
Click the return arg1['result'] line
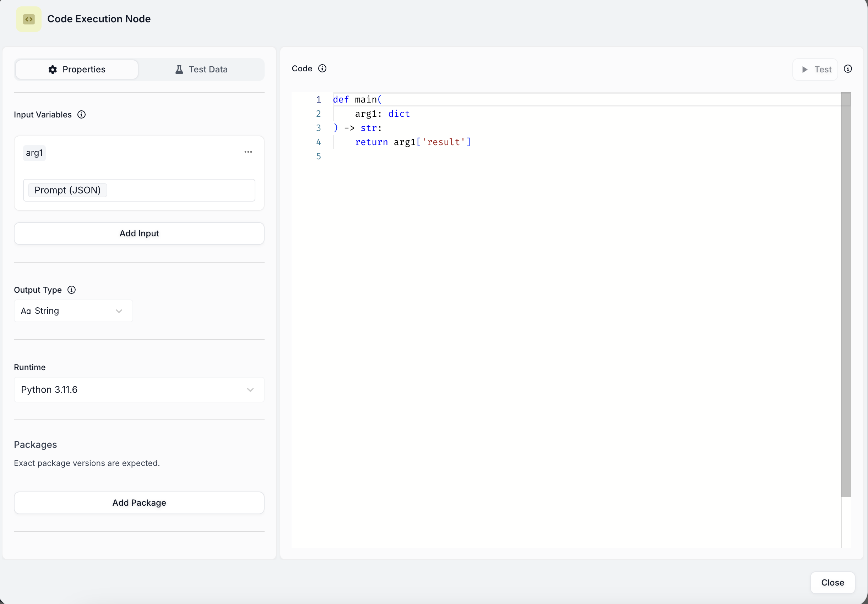tap(413, 142)
